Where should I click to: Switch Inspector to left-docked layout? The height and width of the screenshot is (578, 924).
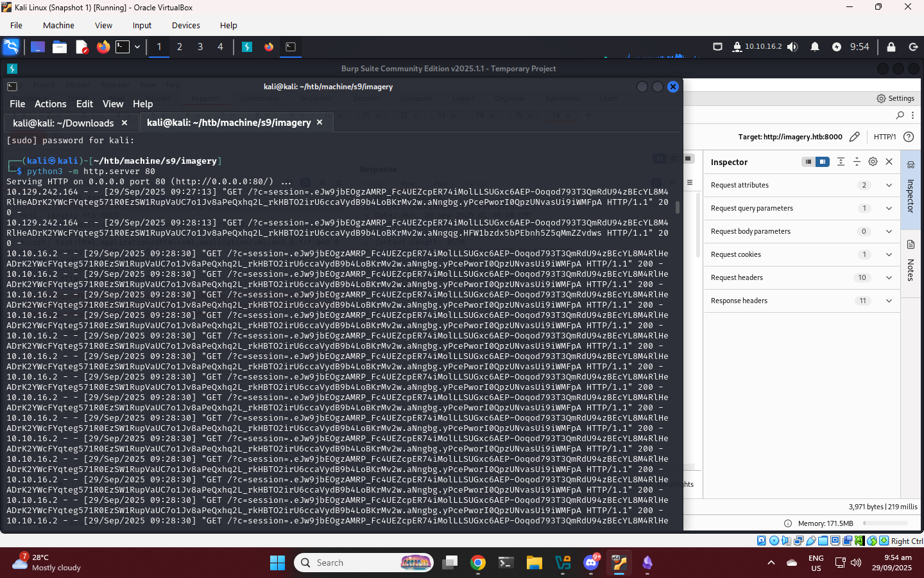pyautogui.click(x=809, y=162)
